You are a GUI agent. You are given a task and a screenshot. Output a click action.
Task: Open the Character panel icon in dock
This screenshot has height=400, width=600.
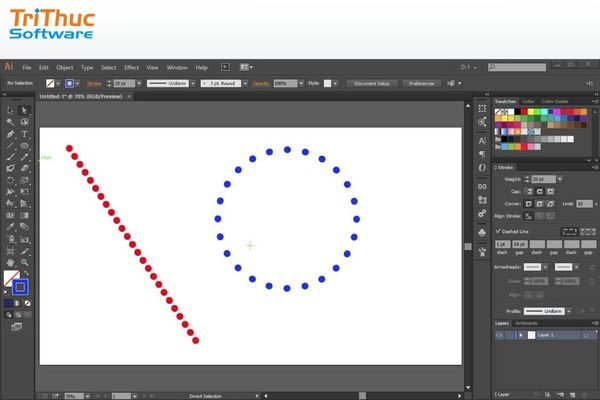[x=482, y=141]
